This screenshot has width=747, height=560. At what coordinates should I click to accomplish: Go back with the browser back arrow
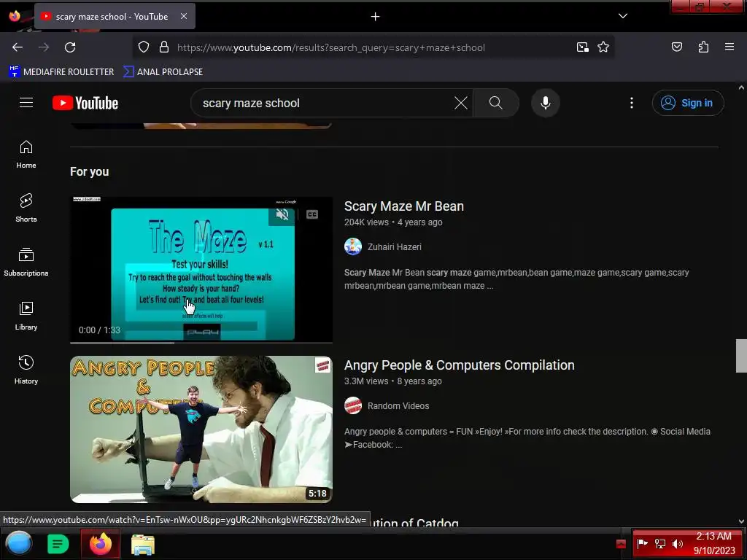click(18, 47)
